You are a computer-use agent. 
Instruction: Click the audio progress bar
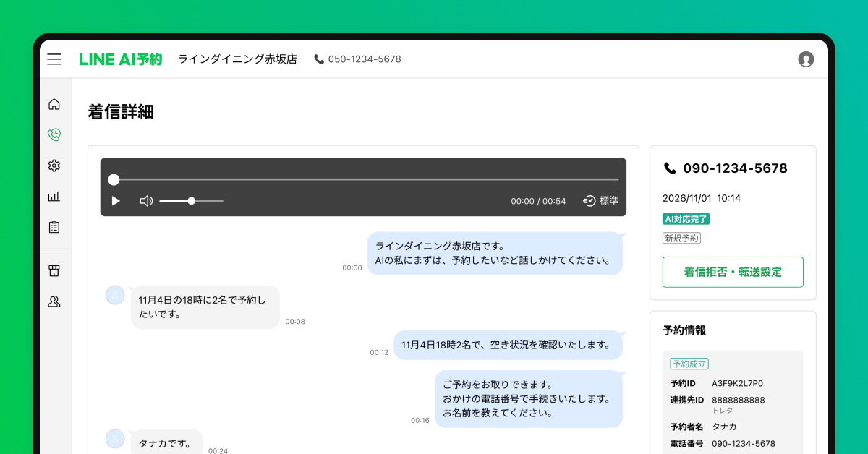pos(364,179)
